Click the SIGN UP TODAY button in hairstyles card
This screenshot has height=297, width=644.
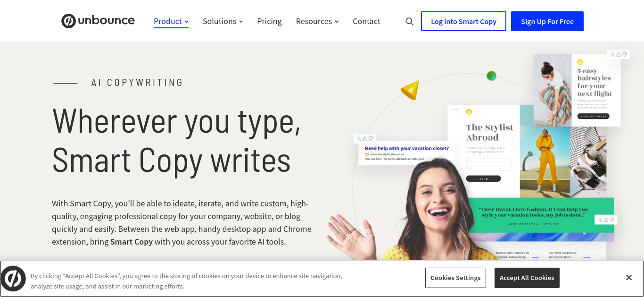point(593,116)
